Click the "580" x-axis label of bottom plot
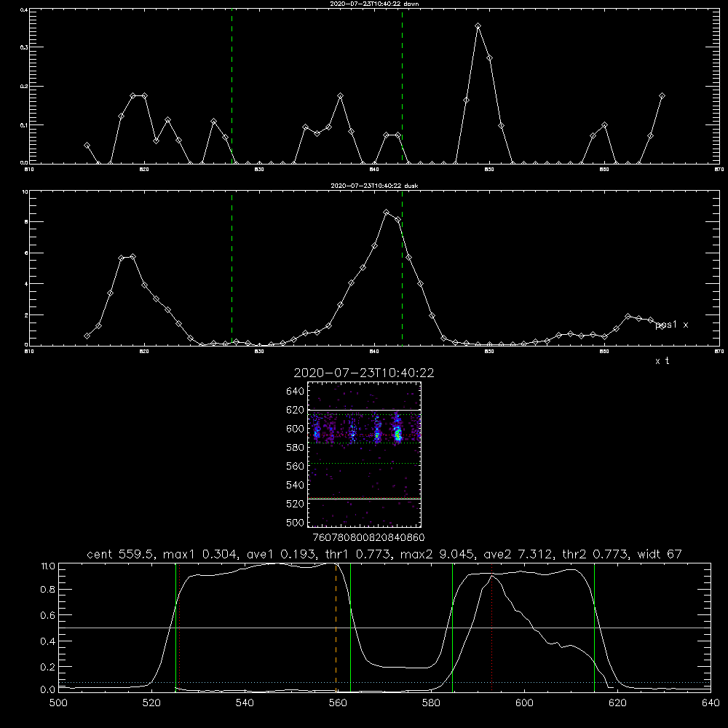728x728 pixels. 431,703
